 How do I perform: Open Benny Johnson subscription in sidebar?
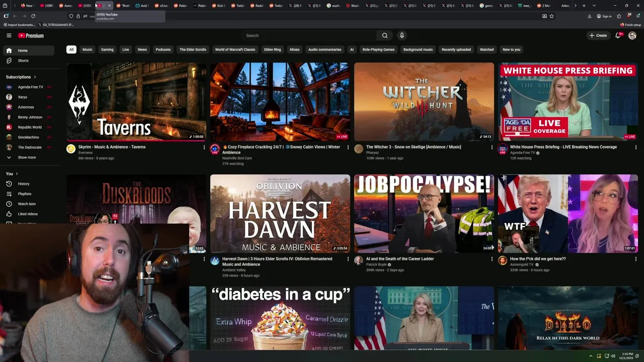click(x=29, y=117)
